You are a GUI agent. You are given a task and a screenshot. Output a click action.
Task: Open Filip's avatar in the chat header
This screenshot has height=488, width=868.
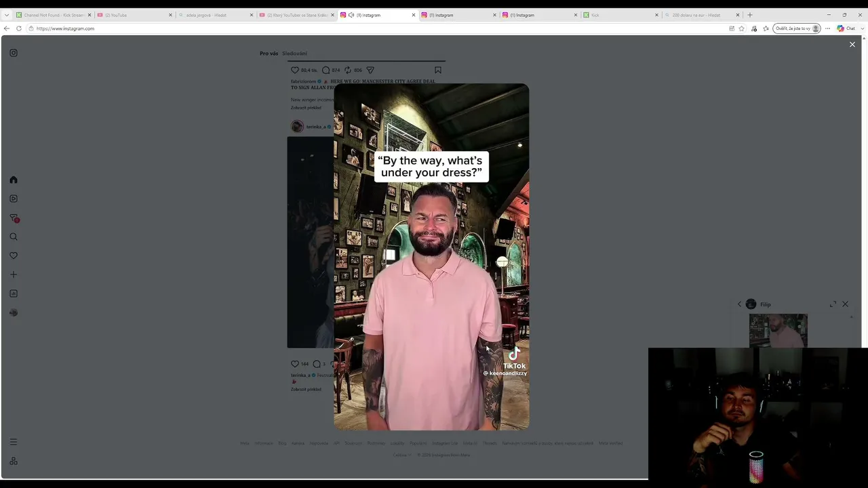tap(751, 304)
